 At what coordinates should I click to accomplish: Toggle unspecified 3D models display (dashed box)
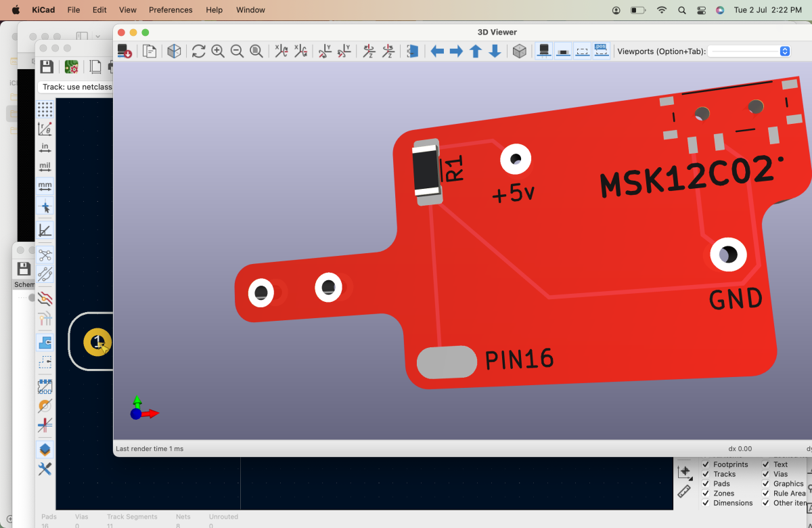[x=582, y=51]
